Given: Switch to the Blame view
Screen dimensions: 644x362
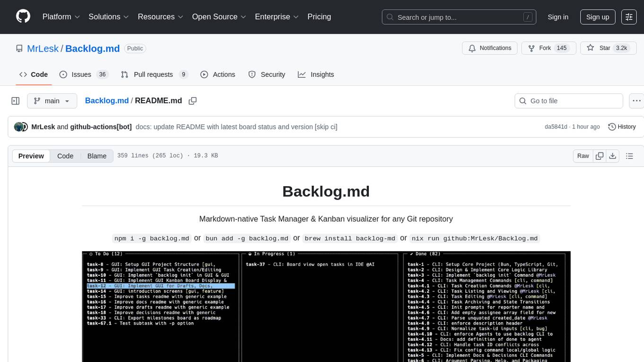Looking at the screenshot, I should [x=97, y=156].
